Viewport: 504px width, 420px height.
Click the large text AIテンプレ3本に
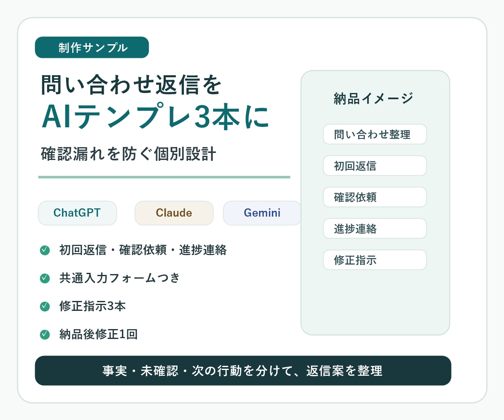click(156, 117)
